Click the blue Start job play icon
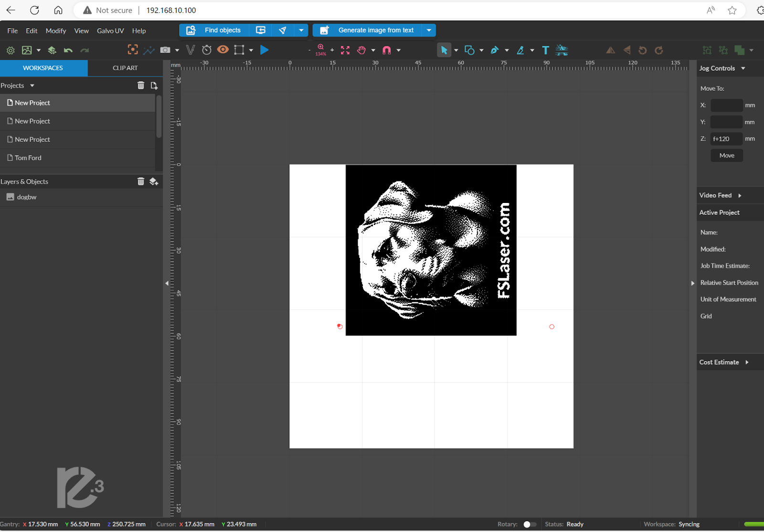 pyautogui.click(x=264, y=50)
